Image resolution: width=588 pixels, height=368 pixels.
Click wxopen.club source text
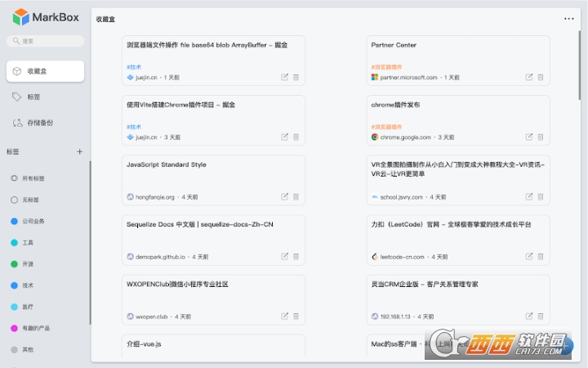(152, 316)
